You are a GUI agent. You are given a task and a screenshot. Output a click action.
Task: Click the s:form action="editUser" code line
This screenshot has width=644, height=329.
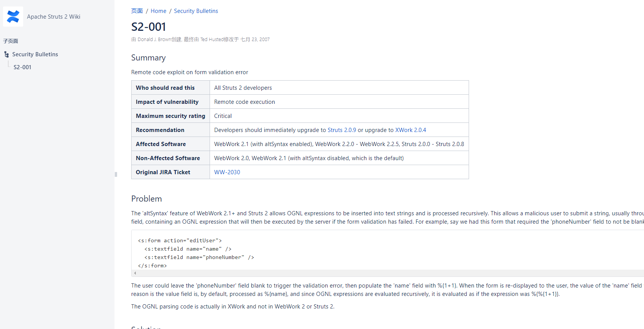(x=180, y=241)
